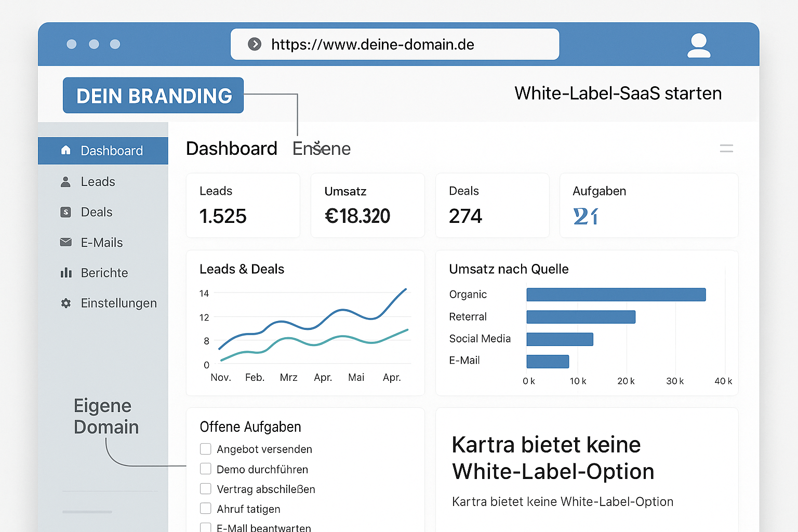The image size is (798, 532).
Task: Click the Mrz label on chart axis
Action: (289, 377)
